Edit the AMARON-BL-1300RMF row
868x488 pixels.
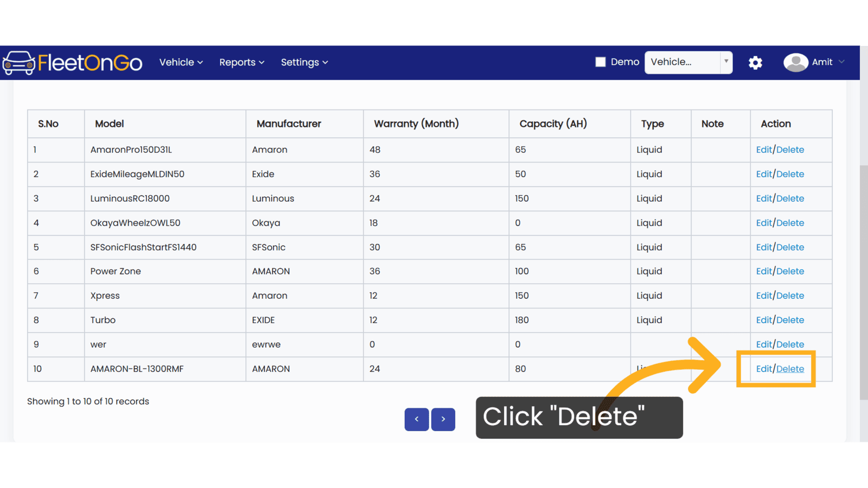(764, 369)
